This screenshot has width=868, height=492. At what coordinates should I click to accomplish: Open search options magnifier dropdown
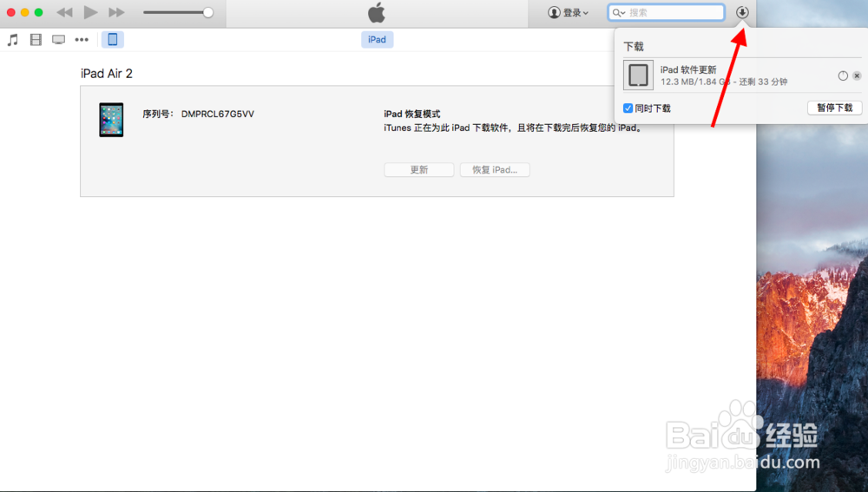coord(618,13)
